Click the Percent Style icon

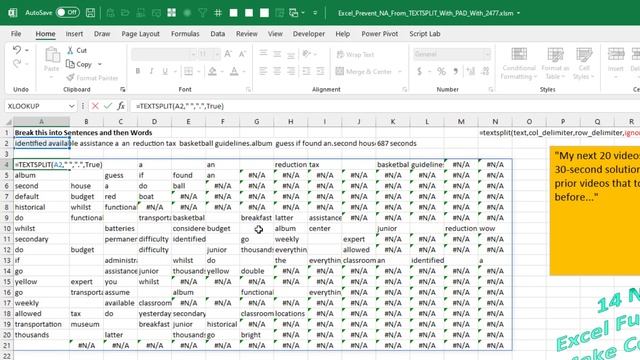click(x=442, y=71)
